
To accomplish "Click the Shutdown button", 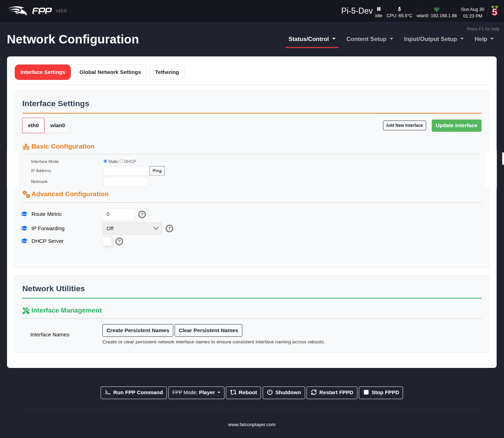I will coord(284,392).
